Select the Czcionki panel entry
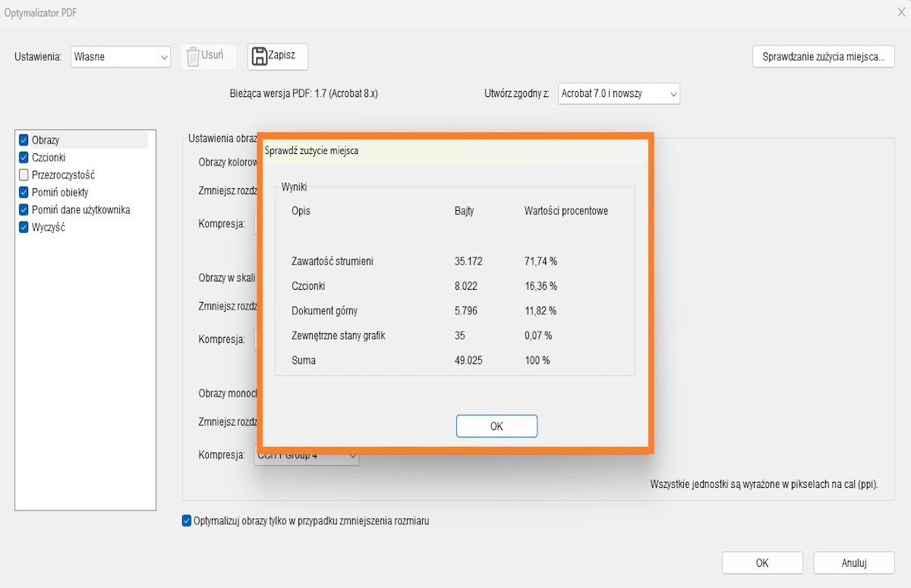This screenshot has height=588, width=911. (49, 157)
